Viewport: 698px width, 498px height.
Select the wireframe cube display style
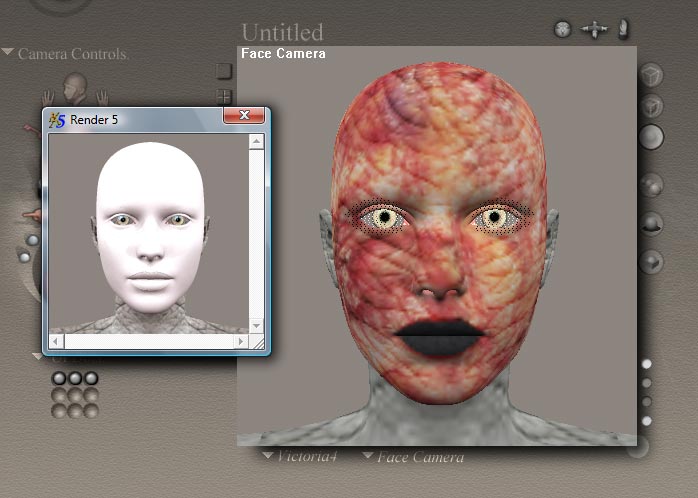(x=651, y=75)
